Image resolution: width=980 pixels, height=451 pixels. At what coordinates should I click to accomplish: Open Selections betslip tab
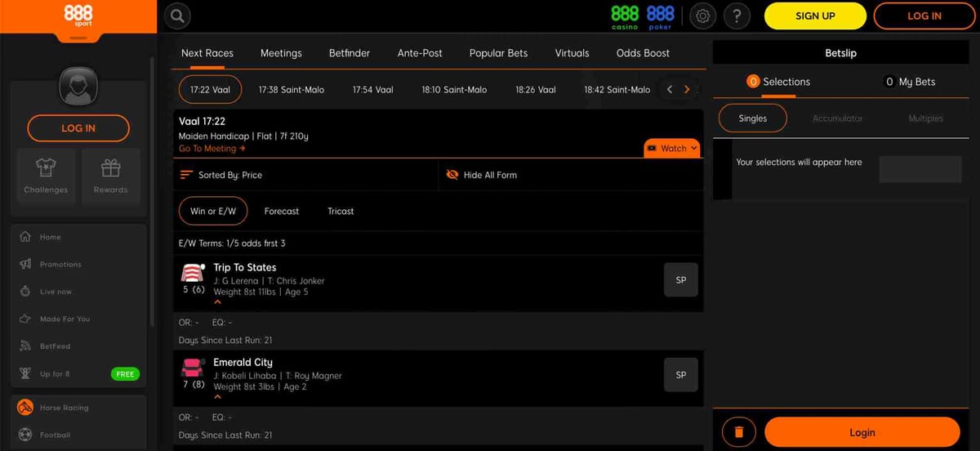(778, 82)
